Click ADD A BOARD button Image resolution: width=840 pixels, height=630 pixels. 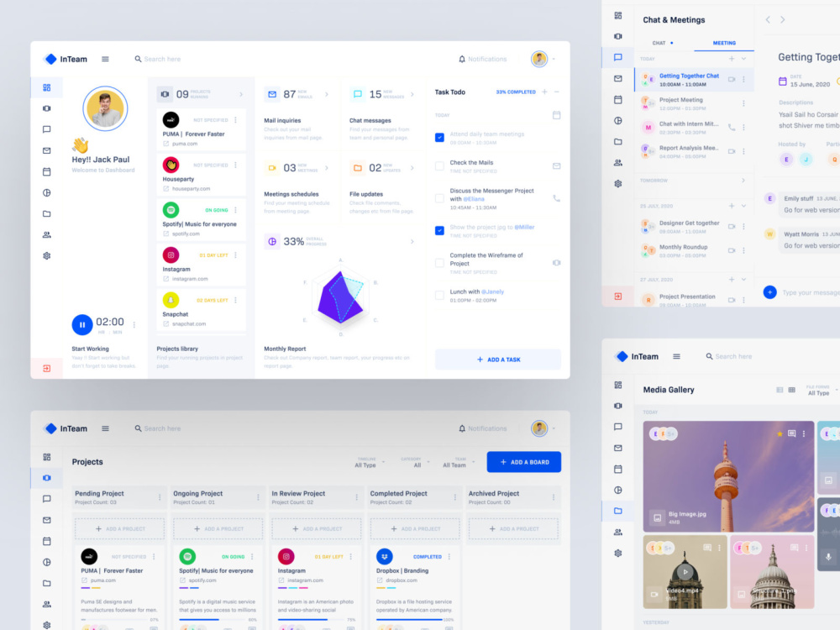click(524, 462)
